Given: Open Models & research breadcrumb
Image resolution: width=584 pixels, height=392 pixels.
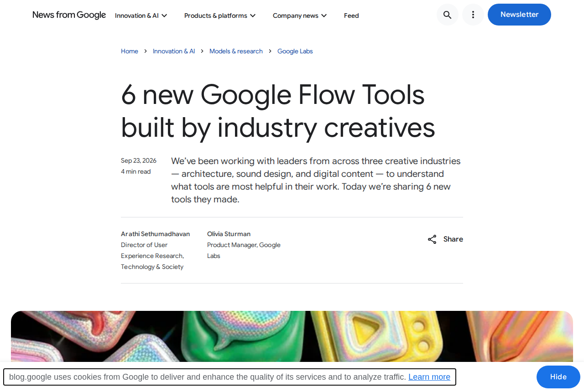Looking at the screenshot, I should pyautogui.click(x=236, y=51).
